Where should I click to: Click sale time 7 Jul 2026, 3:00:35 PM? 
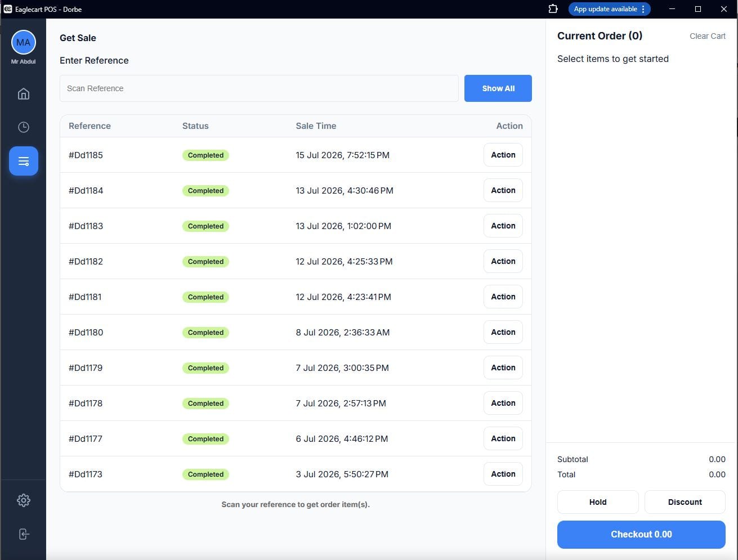pyautogui.click(x=342, y=368)
